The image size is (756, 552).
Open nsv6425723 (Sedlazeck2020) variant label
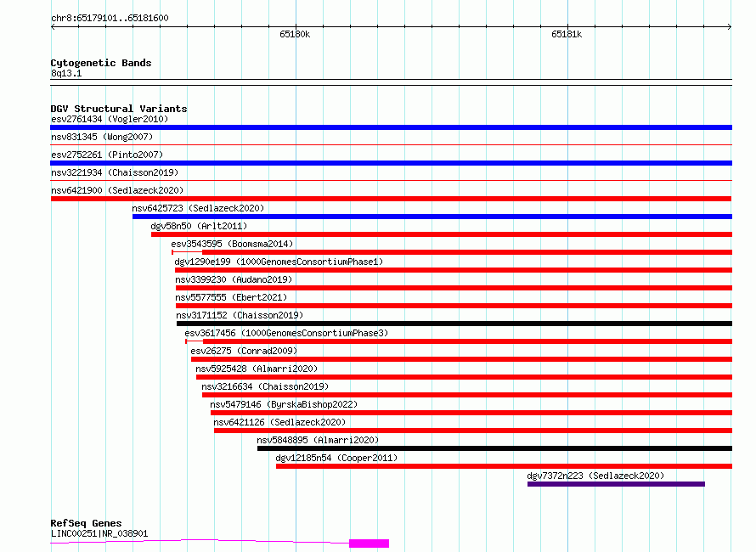198,208
